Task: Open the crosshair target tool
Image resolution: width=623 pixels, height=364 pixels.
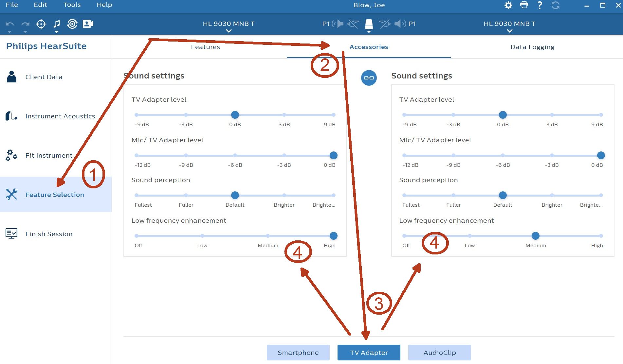Action: (41, 24)
